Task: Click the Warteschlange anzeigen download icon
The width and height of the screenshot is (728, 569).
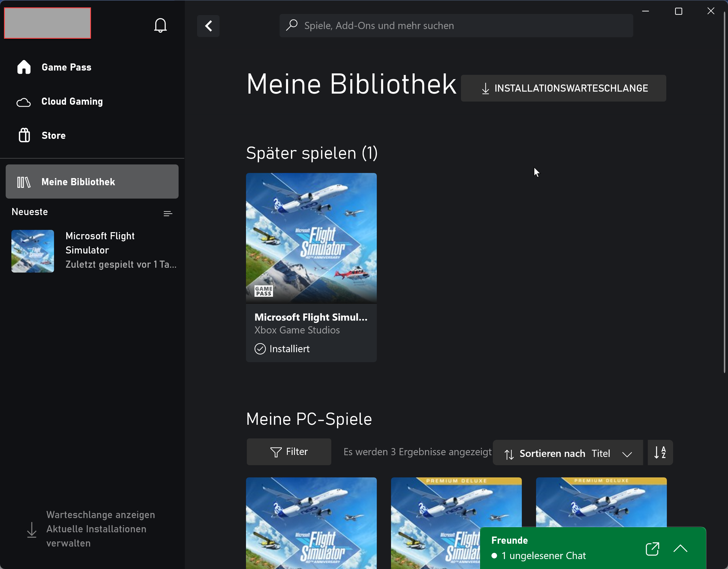Action: click(x=32, y=530)
